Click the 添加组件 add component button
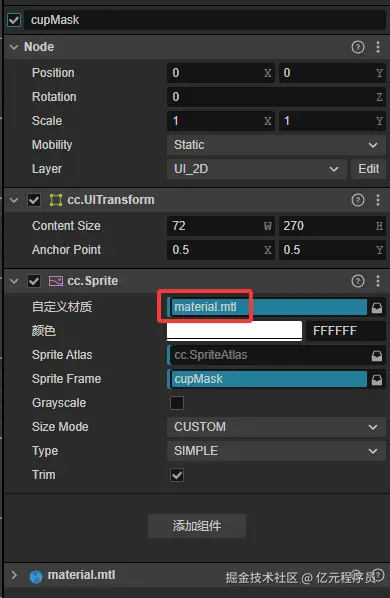The width and height of the screenshot is (390, 598). [x=197, y=526]
